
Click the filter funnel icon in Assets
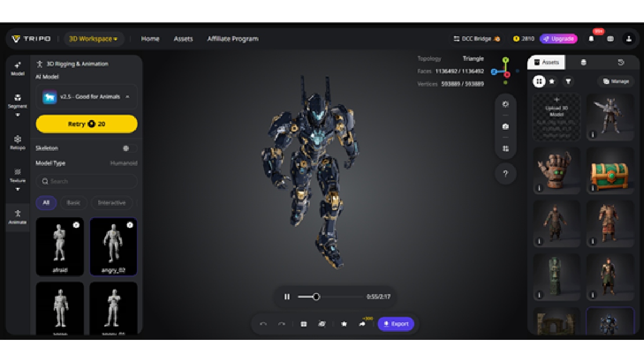click(568, 81)
